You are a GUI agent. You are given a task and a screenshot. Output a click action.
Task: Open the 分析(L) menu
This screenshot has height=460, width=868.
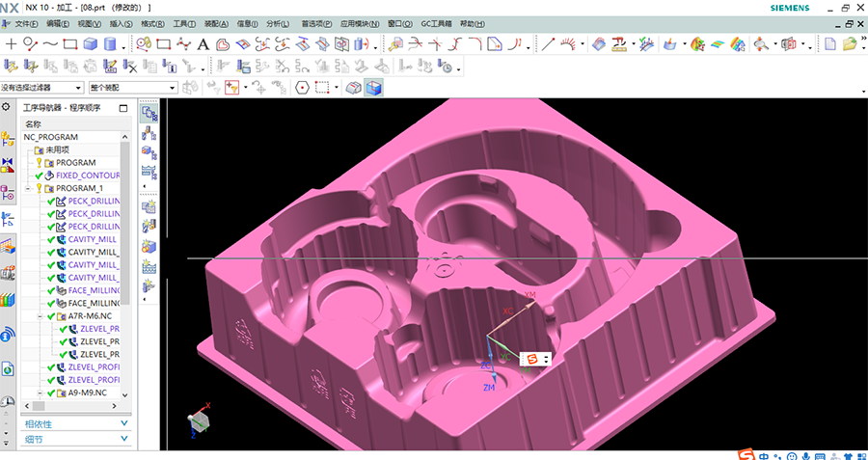276,23
